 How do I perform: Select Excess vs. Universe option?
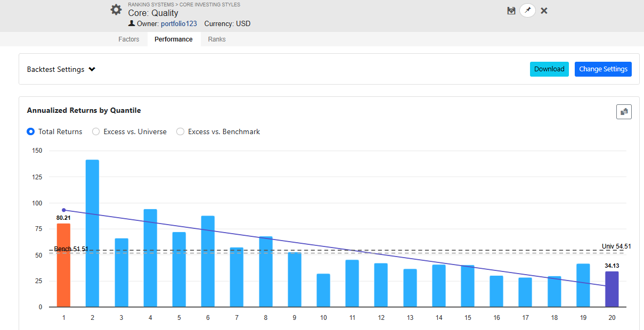tap(96, 131)
